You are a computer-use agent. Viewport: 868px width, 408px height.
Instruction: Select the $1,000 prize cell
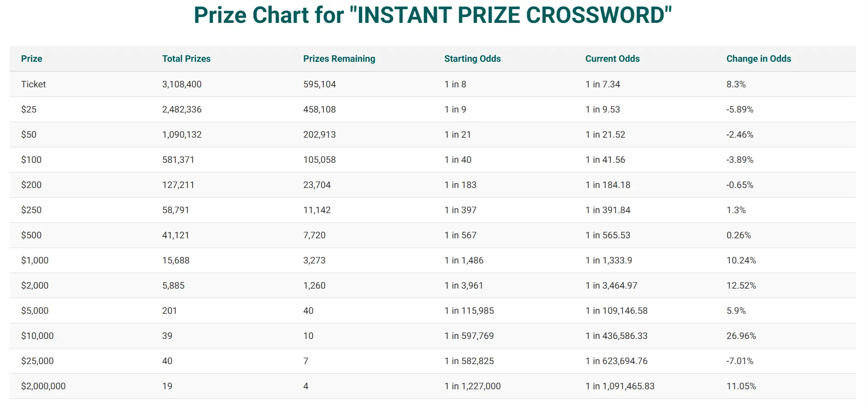coord(35,260)
